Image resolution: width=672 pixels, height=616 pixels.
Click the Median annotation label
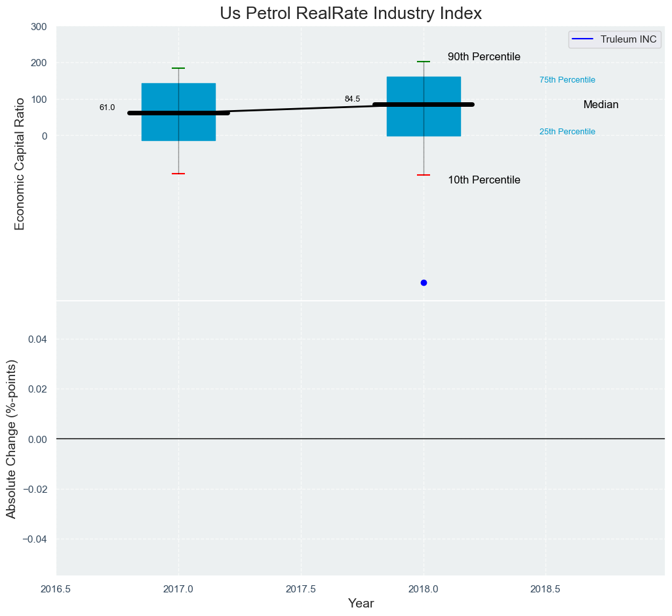[x=601, y=105]
